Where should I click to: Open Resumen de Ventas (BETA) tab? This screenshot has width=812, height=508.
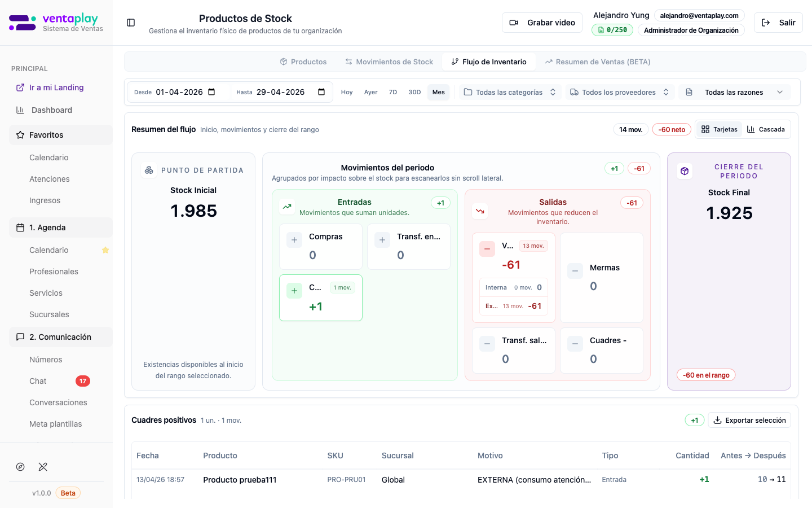click(x=597, y=62)
